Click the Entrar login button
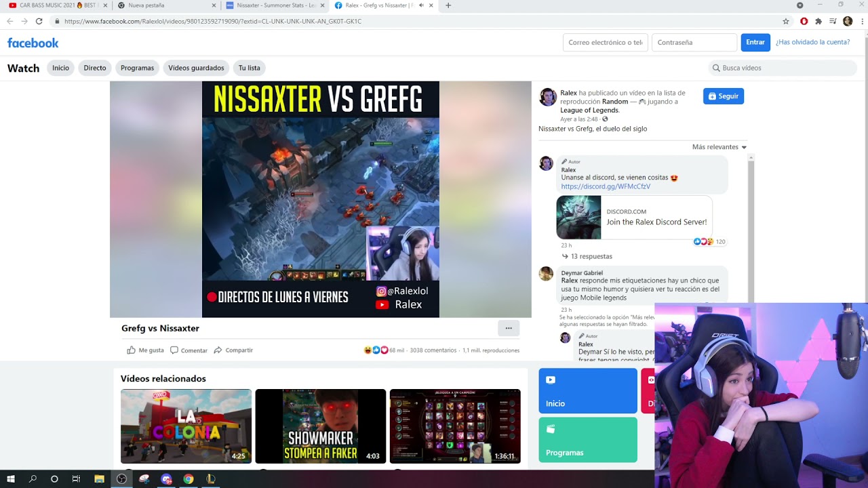Image resolution: width=868 pixels, height=488 pixels. 755,42
